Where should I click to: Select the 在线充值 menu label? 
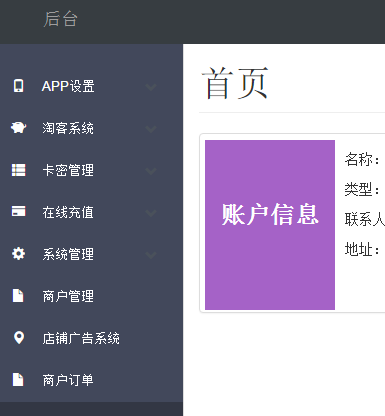68,212
